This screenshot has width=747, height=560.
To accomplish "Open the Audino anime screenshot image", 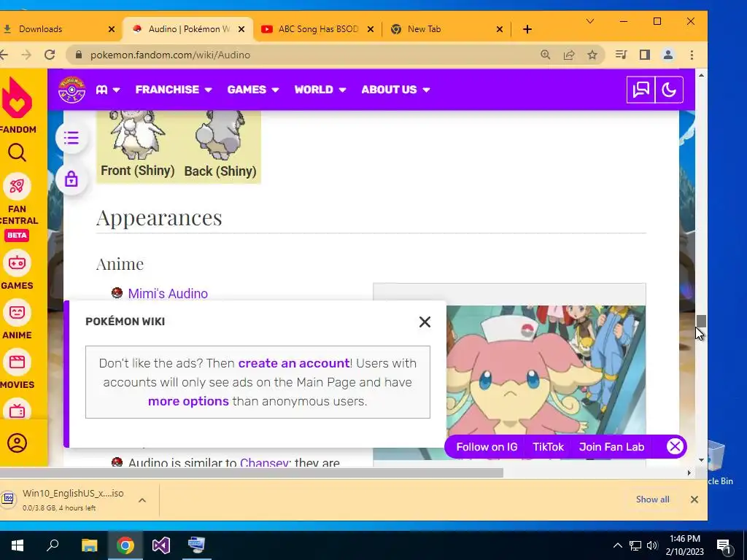I will 546,382.
